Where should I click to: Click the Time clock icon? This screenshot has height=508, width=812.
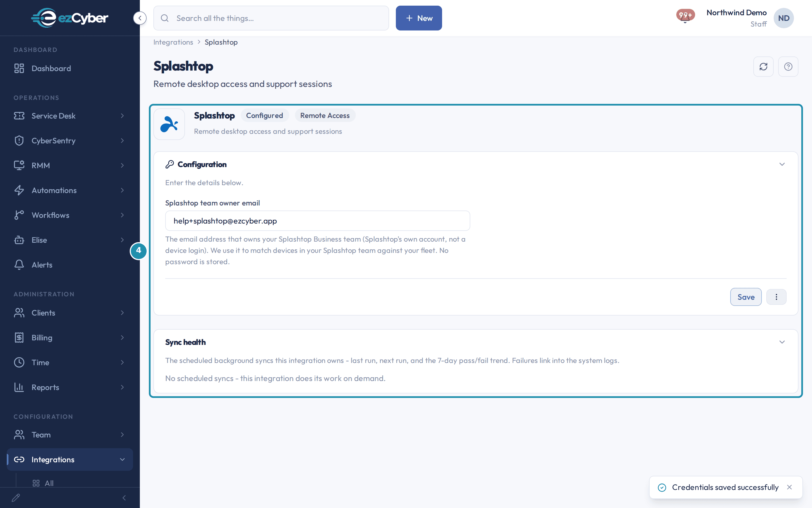(x=19, y=363)
